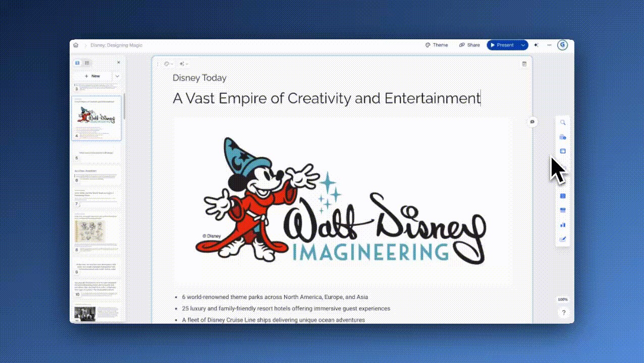Select slide 8 thumbnail in sidebar

pos(96,233)
